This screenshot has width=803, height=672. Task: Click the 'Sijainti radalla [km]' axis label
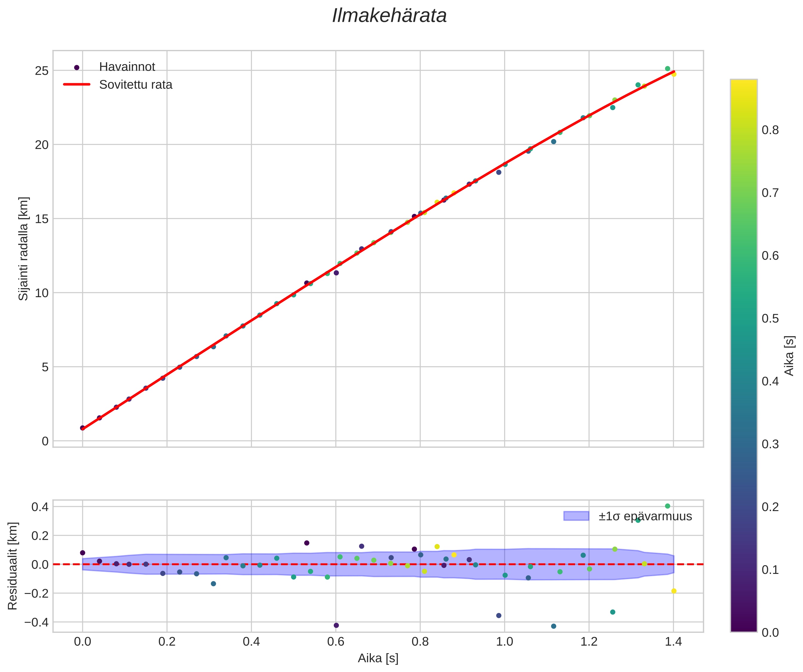tap(24, 249)
